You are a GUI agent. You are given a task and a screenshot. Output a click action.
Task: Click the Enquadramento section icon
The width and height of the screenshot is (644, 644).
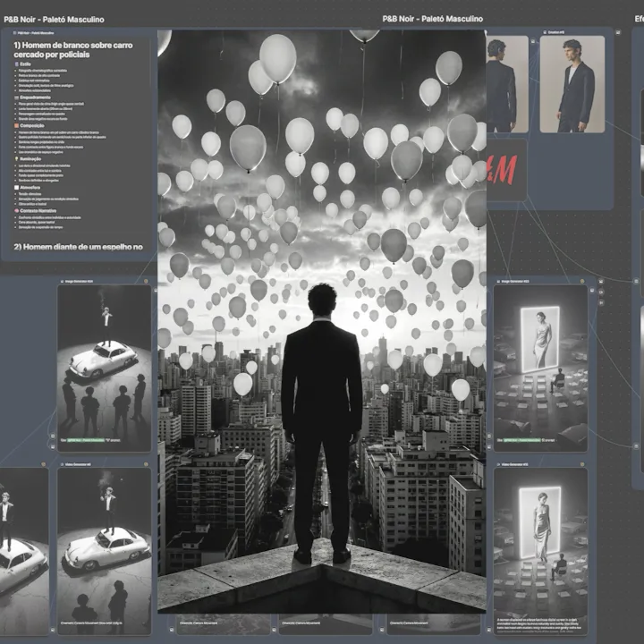coord(16,97)
